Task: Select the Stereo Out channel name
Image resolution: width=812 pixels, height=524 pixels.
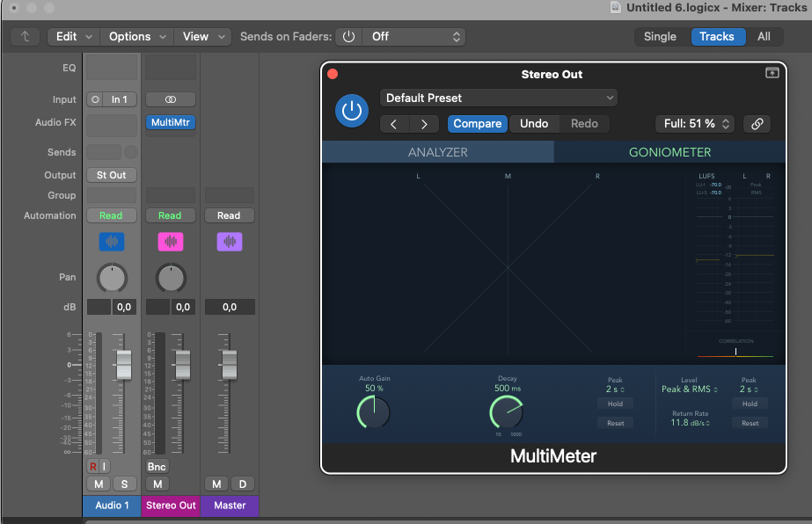Action: pos(171,506)
